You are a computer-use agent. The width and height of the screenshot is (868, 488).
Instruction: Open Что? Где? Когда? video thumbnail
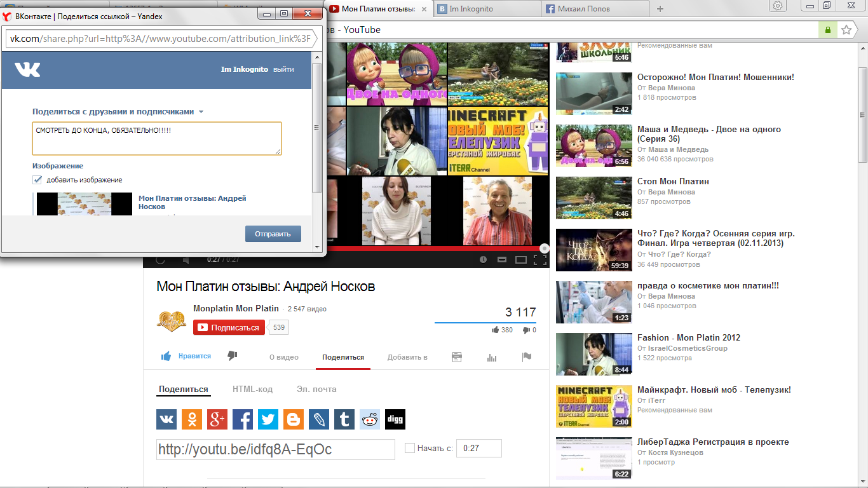tap(593, 250)
